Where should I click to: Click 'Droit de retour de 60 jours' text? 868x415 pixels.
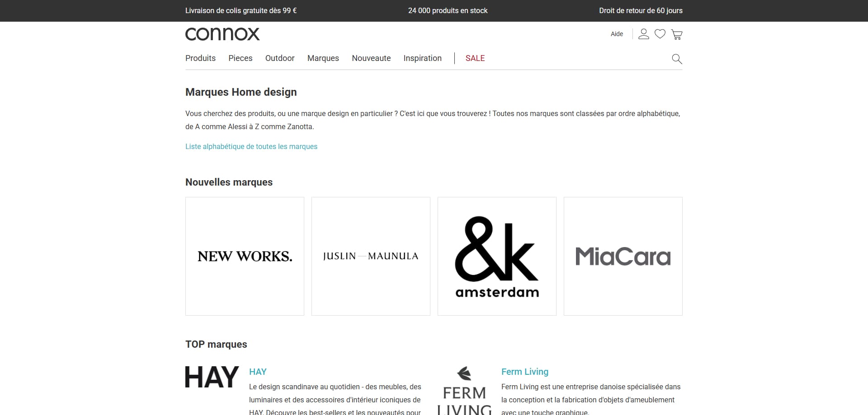coord(641,10)
